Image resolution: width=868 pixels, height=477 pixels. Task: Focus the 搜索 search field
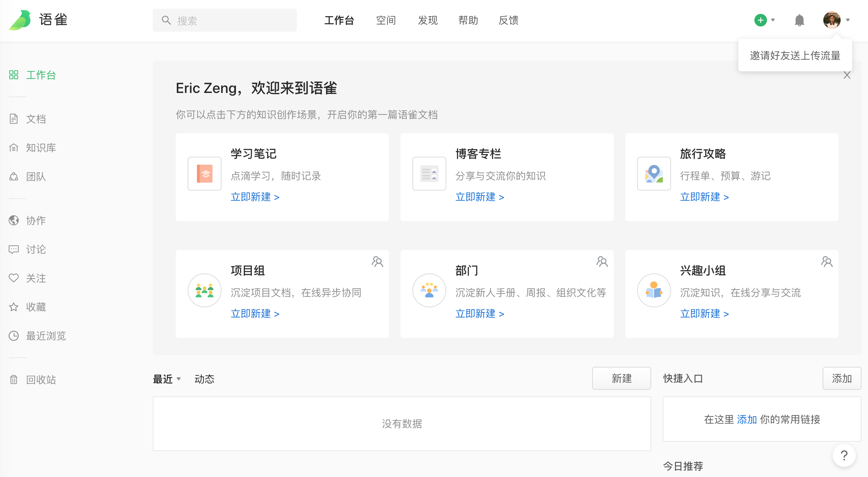(x=225, y=20)
